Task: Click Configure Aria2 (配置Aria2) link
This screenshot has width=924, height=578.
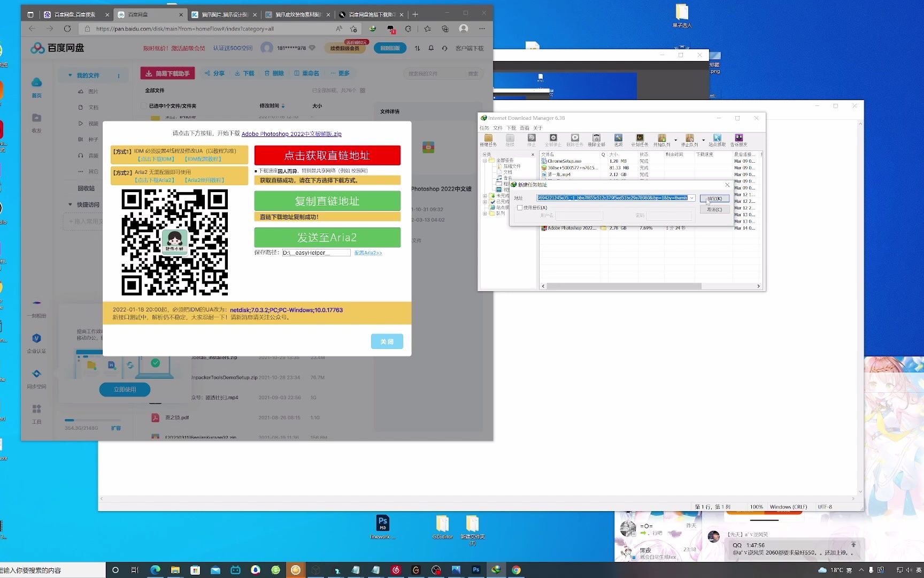Action: click(x=368, y=253)
